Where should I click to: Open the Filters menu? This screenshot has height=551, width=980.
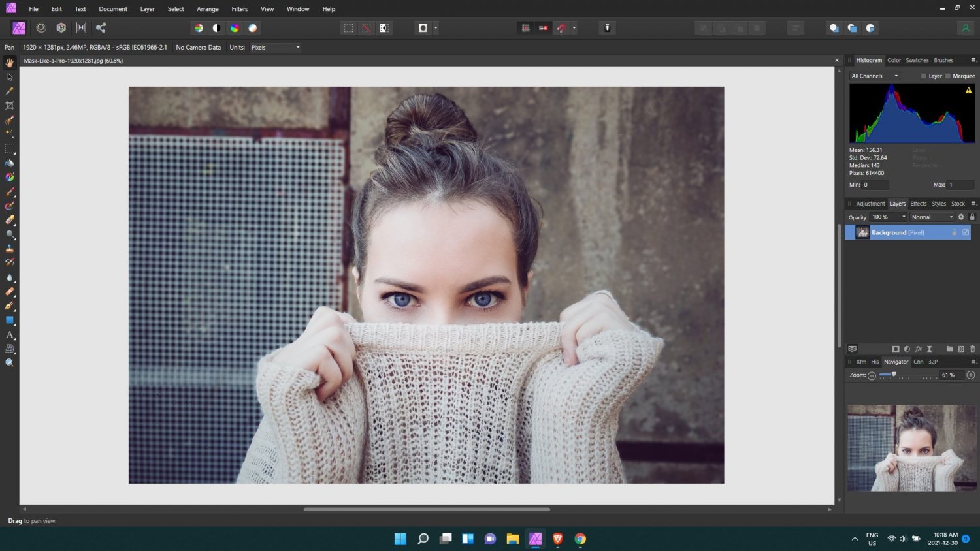[239, 9]
